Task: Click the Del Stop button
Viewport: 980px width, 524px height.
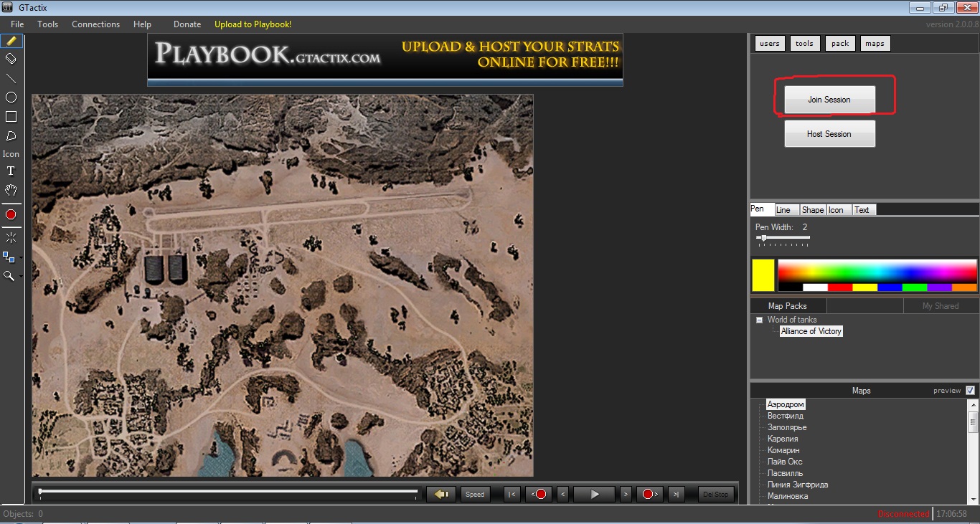Action: [x=716, y=494]
